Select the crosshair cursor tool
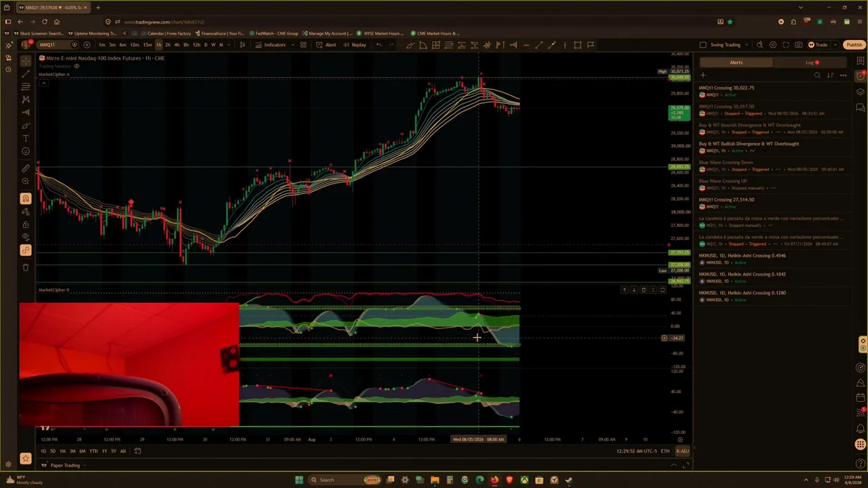The height and width of the screenshot is (488, 868). 26,60
